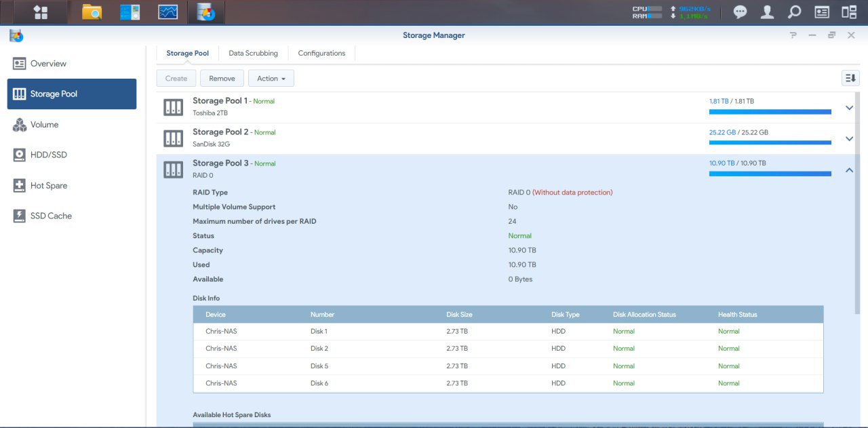This screenshot has width=868, height=428.
Task: Open HDD/SSD section in sidebar
Action: coord(48,155)
